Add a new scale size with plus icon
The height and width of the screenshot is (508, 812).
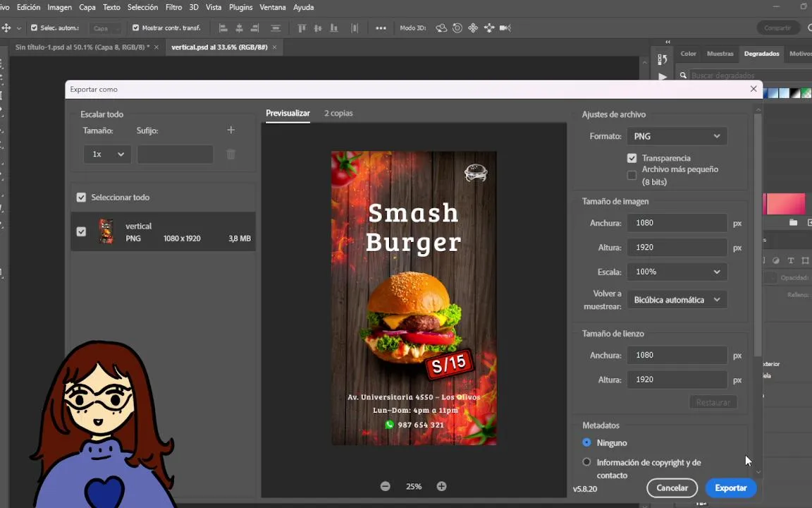[231, 130]
